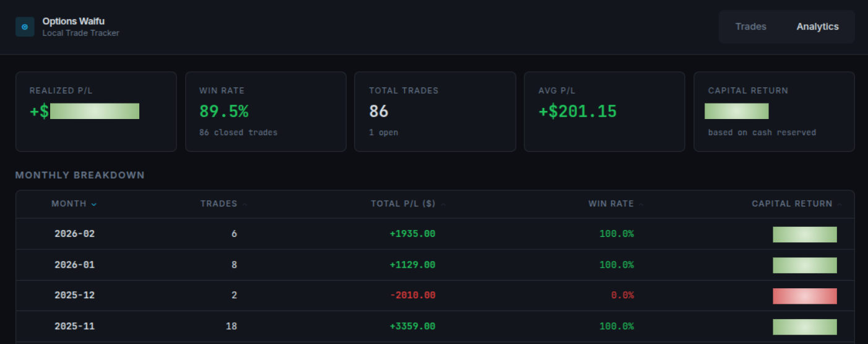The image size is (868, 344).
Task: Click 100.0% win rate for 2026-02
Action: pos(617,234)
